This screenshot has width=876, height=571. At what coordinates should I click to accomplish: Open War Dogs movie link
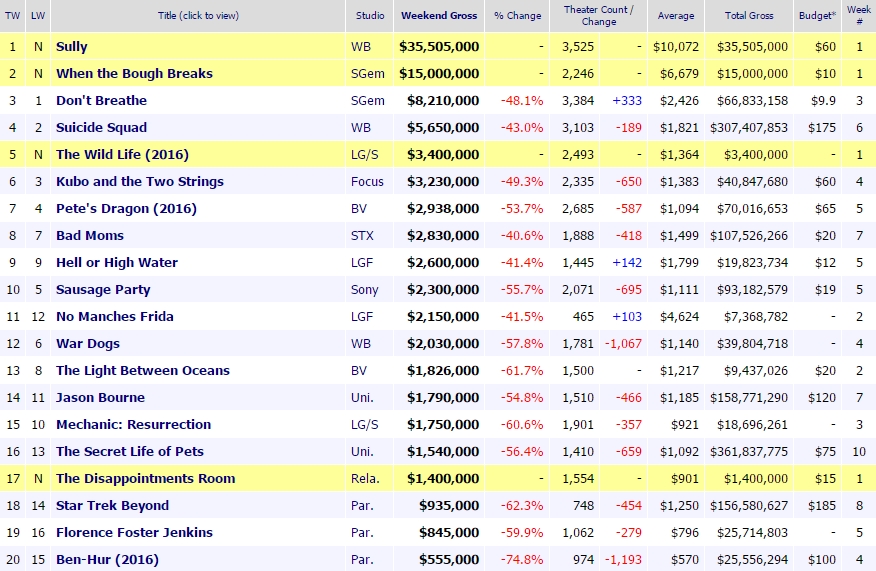coord(88,344)
